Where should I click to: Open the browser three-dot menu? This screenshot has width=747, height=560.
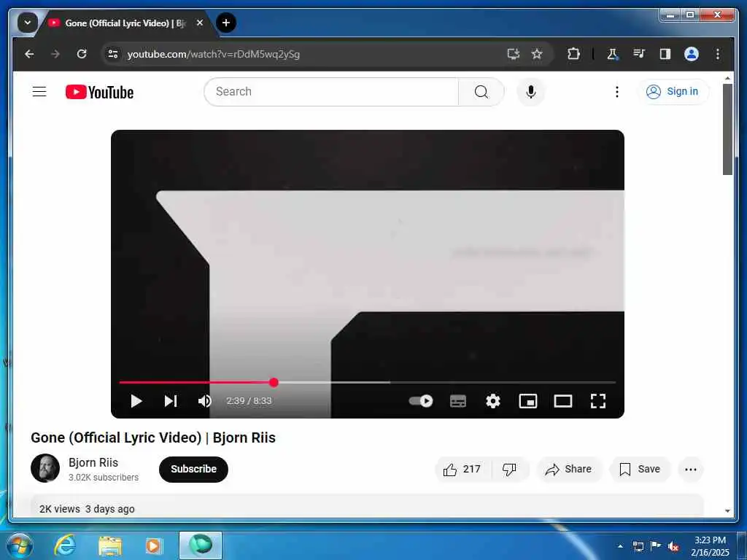(718, 54)
